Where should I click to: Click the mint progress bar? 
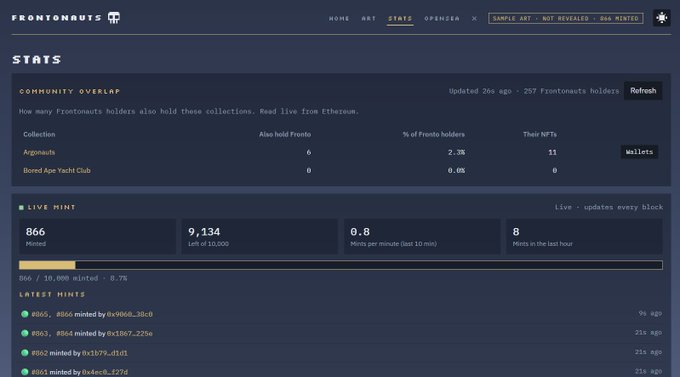tap(340, 265)
